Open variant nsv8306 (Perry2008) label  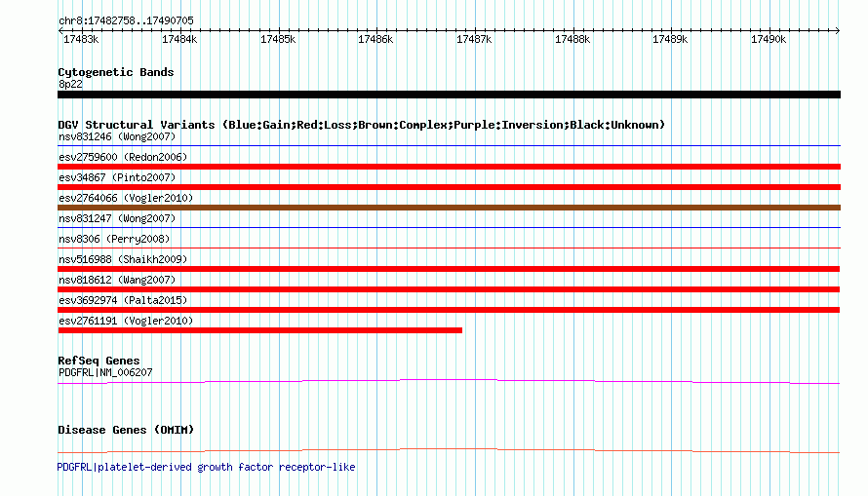[114, 239]
